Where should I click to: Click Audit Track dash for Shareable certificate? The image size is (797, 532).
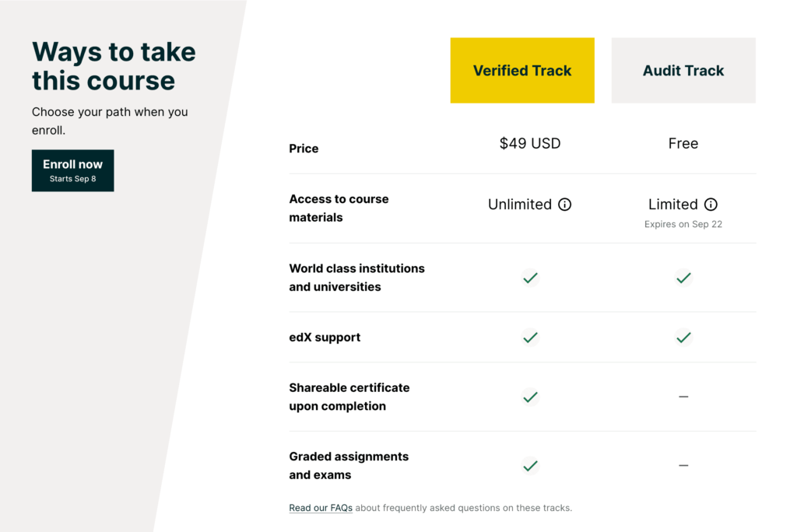tap(683, 397)
